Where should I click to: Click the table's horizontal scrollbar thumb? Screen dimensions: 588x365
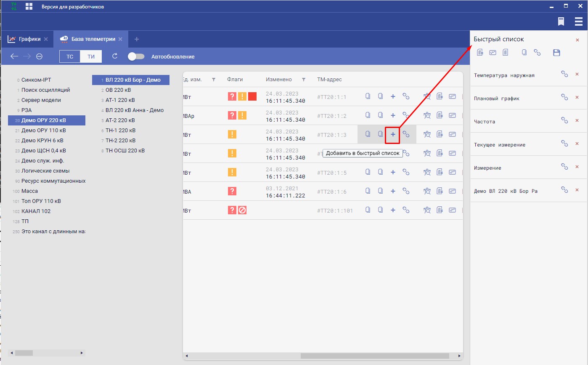[x=374, y=356]
